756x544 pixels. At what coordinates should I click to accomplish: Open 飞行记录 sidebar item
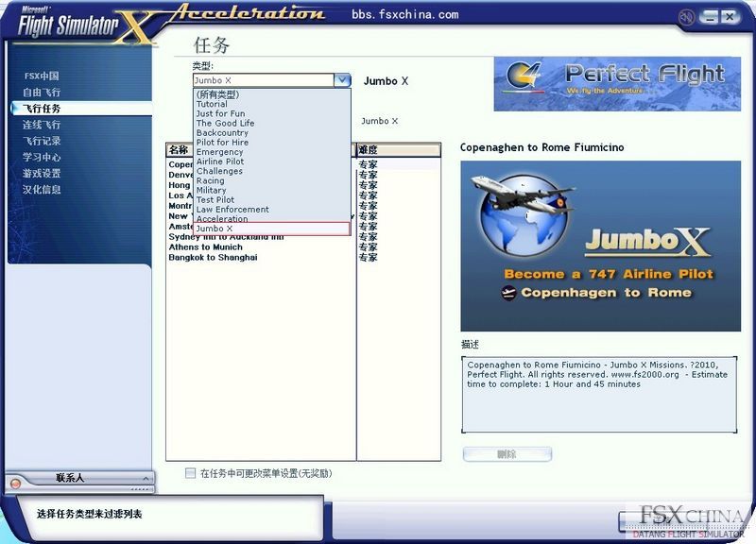[x=42, y=141]
